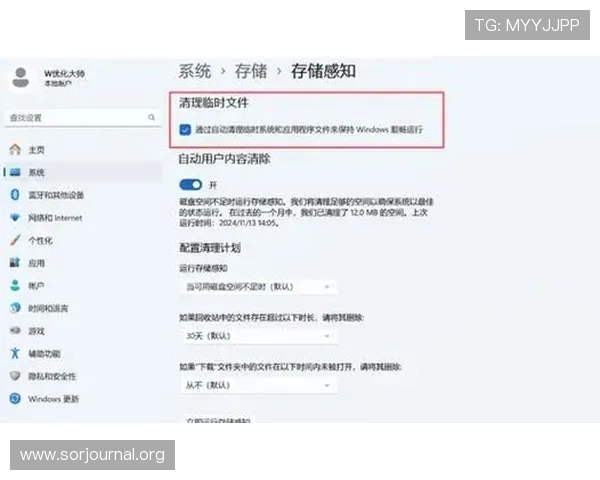This screenshot has width=600, height=480.
Task: Uncheck the temporary files cleanup checkbox
Action: pyautogui.click(x=185, y=129)
